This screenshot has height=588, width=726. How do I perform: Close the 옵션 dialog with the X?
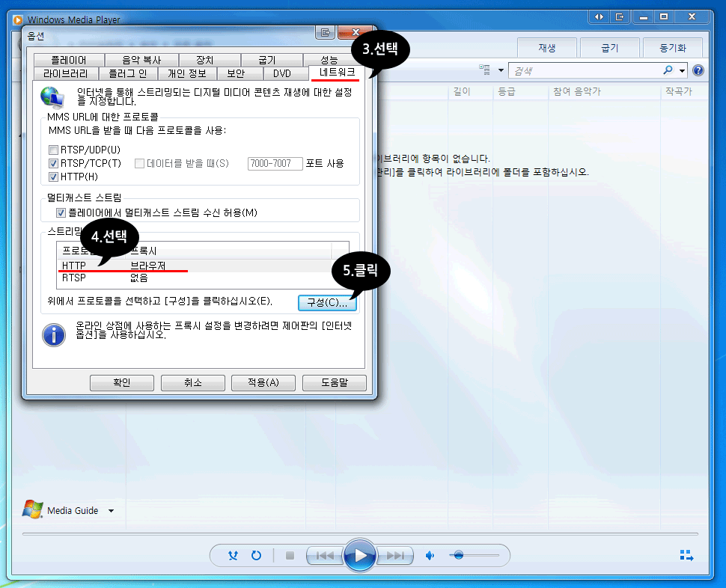coord(355,32)
